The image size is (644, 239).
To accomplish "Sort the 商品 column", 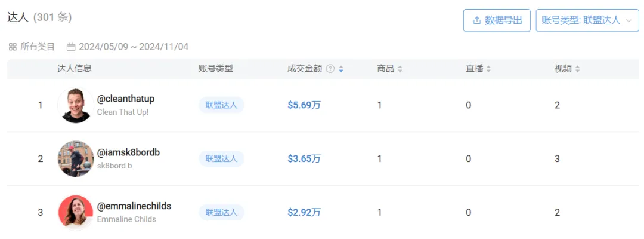I will click(400, 69).
